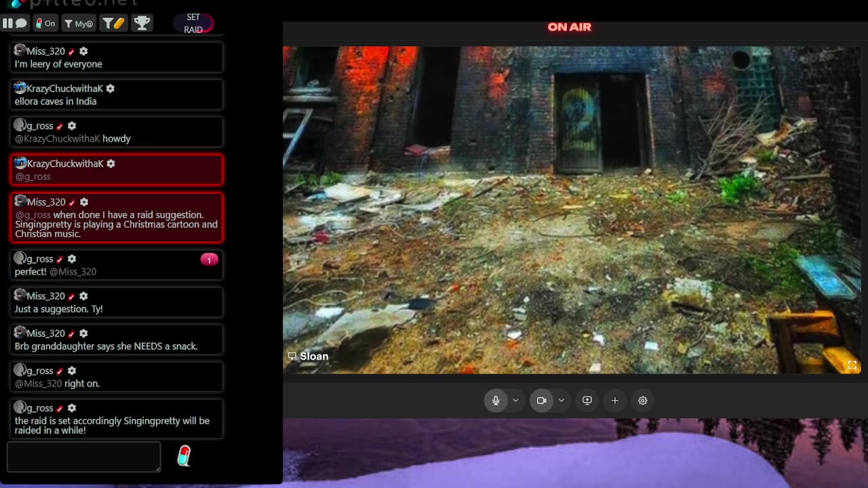Click the pink '1' reaction badge
The image size is (868, 488).
click(209, 260)
